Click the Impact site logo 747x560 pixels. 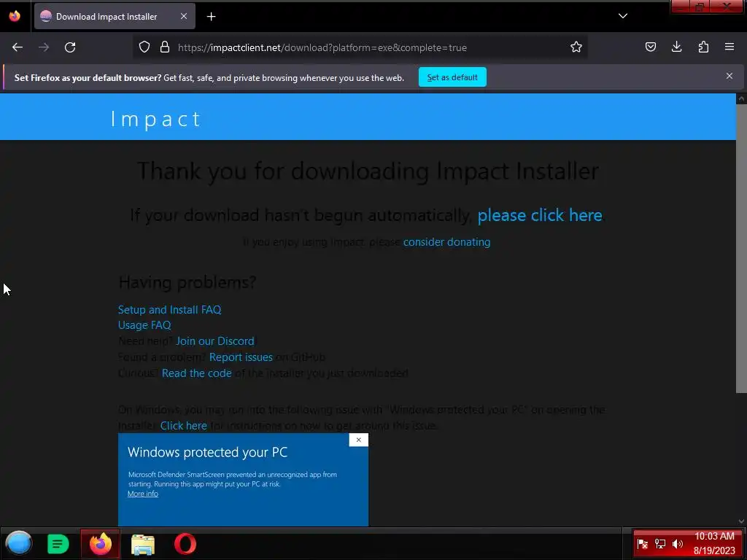tap(155, 119)
